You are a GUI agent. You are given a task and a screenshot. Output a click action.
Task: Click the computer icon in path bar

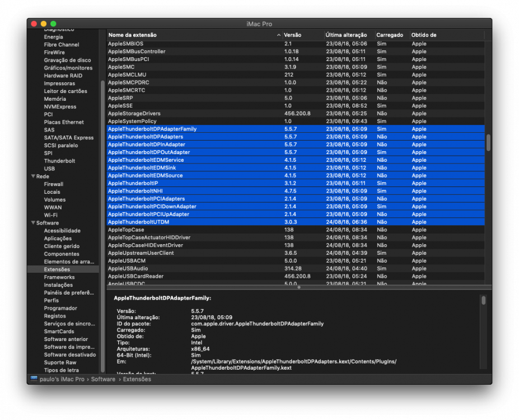pyautogui.click(x=34, y=379)
